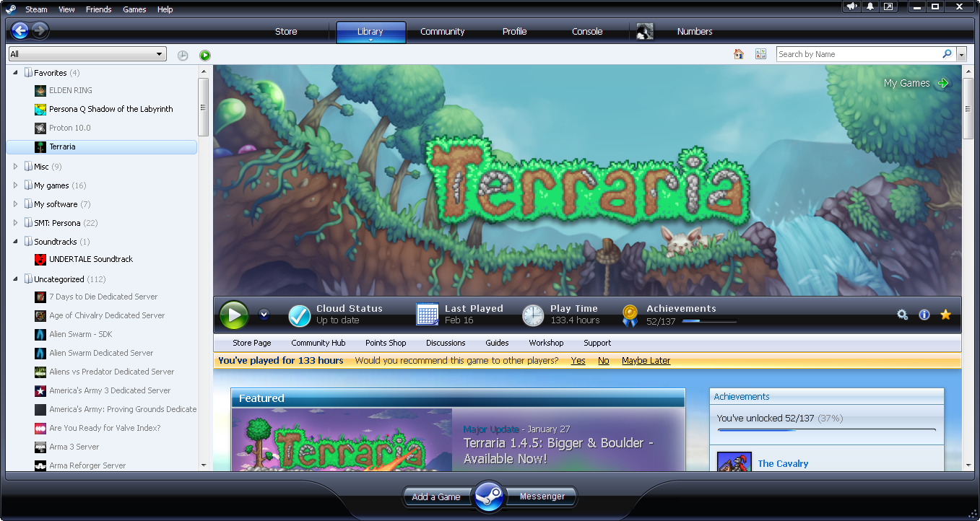Open the search options dropdown arrow
This screenshot has width=980, height=521.
click(x=961, y=54)
